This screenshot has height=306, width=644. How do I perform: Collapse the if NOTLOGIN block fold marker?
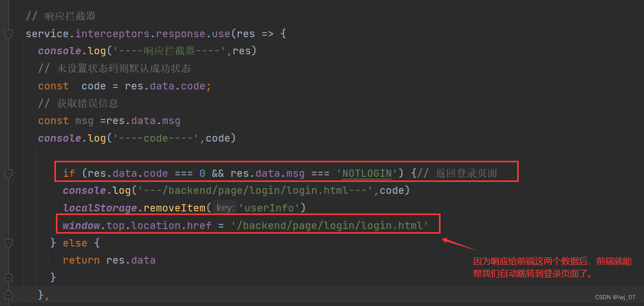(8, 173)
